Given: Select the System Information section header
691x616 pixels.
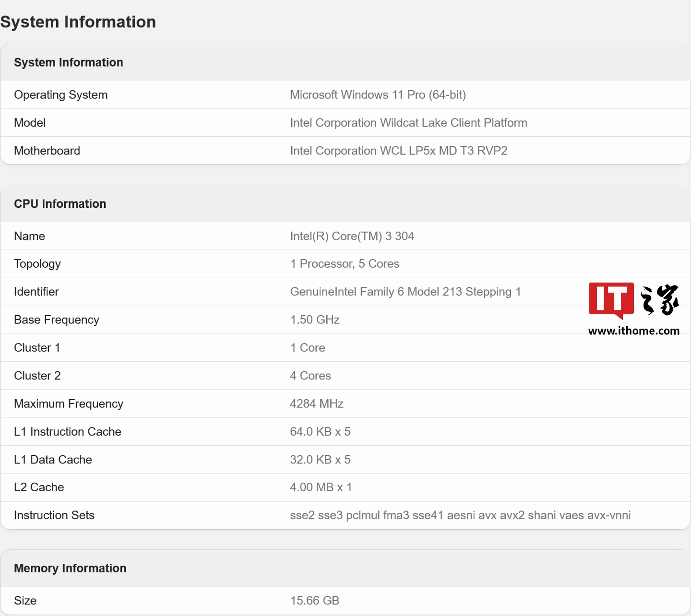Looking at the screenshot, I should coord(69,62).
